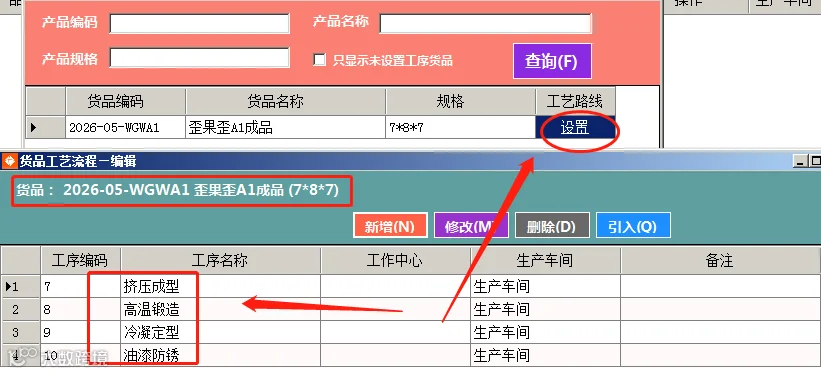Select row header 2 in the process table
This screenshot has height=374, width=821.
(21, 310)
